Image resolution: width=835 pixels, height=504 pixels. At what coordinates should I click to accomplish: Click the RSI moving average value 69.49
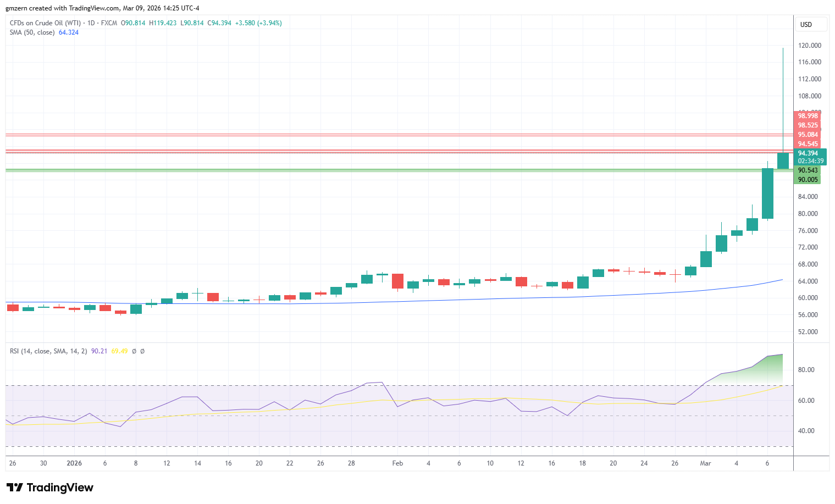tap(119, 351)
